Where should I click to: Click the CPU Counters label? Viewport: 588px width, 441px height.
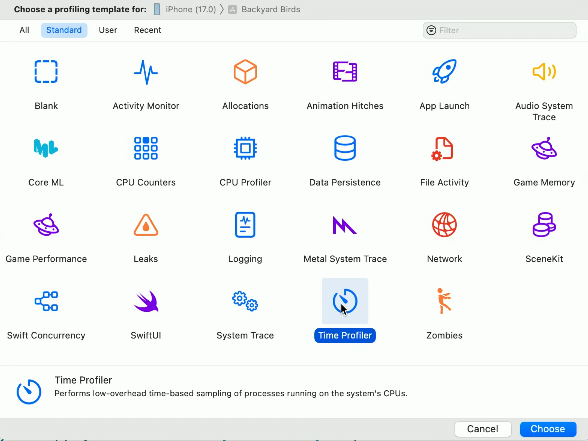(146, 182)
